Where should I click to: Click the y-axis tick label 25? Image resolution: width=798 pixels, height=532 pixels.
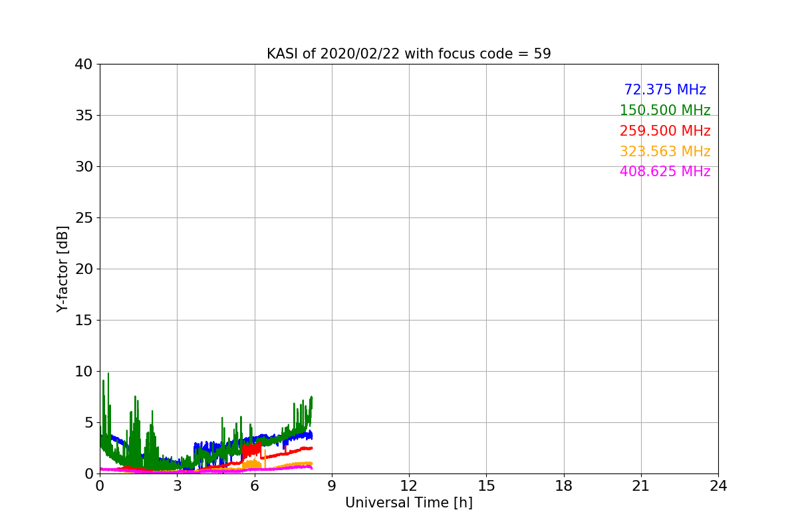tap(84, 218)
